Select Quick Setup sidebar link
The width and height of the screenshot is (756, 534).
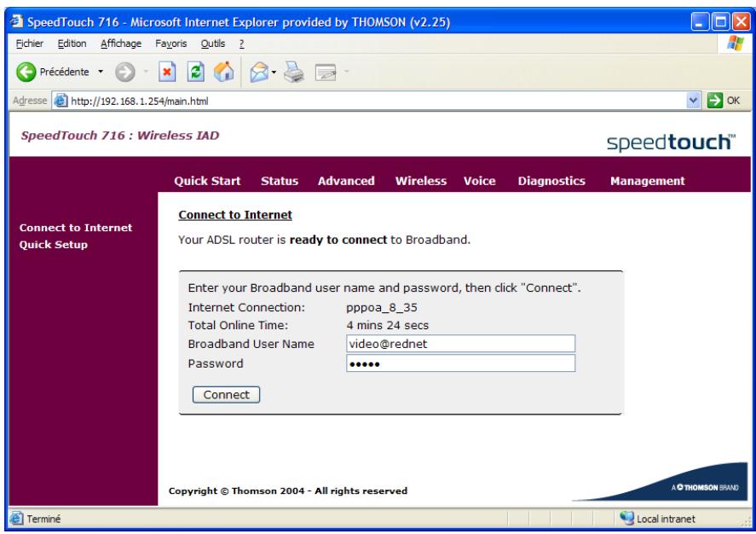click(54, 245)
